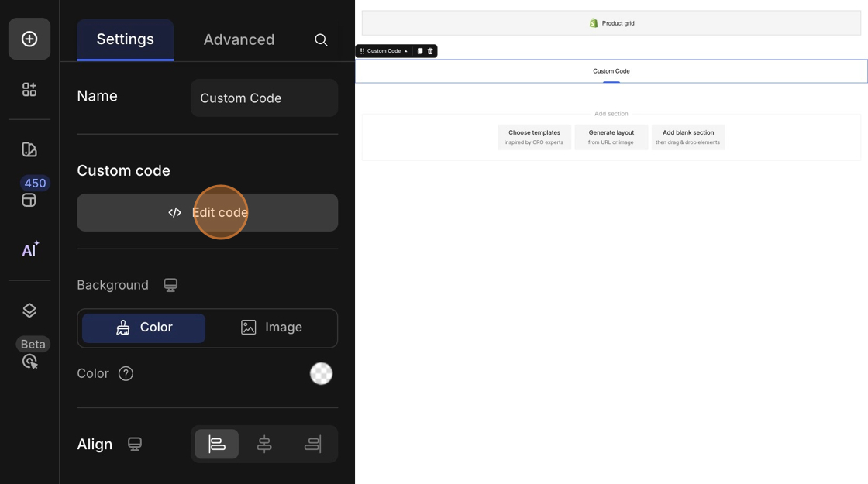Viewport: 868px width, 484px height.
Task: Click the Beta target cursor icon
Action: click(x=30, y=362)
